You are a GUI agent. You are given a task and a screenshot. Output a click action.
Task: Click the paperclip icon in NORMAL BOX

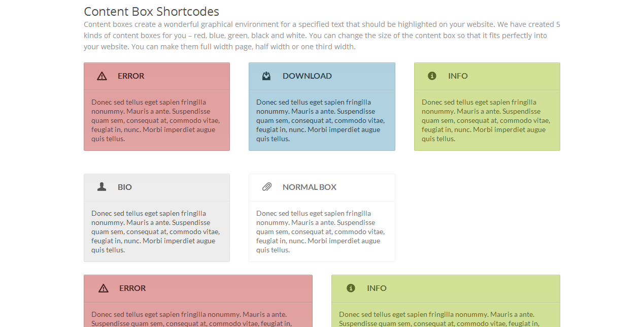[267, 187]
